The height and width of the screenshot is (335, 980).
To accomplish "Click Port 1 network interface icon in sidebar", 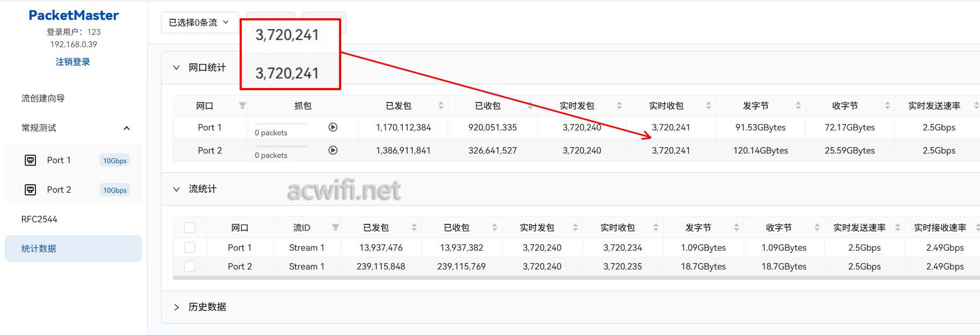I will (x=31, y=160).
